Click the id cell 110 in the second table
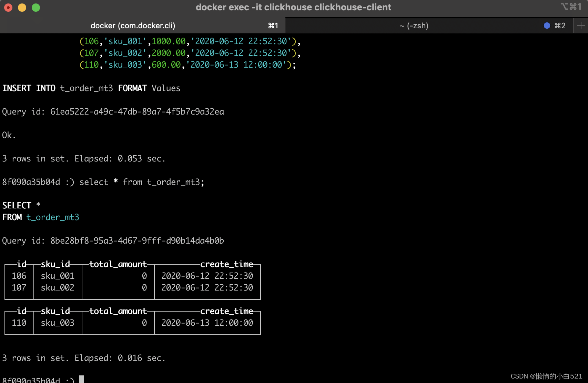 (x=19, y=323)
